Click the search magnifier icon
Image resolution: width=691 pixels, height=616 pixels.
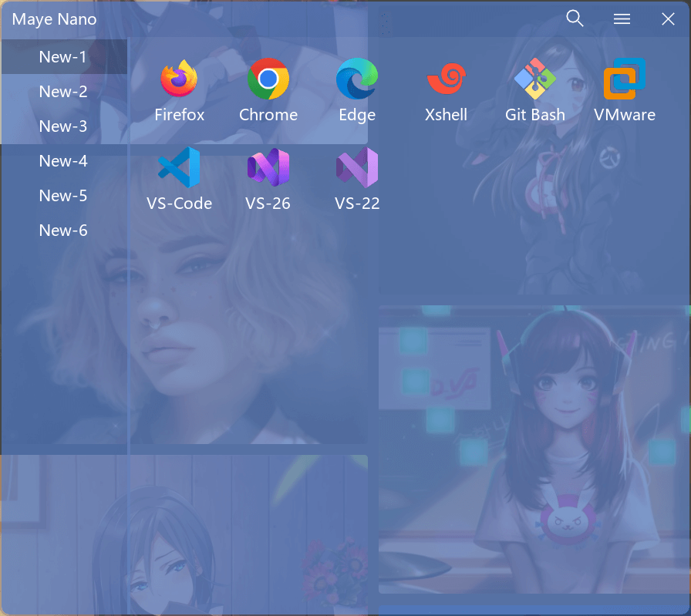(575, 19)
